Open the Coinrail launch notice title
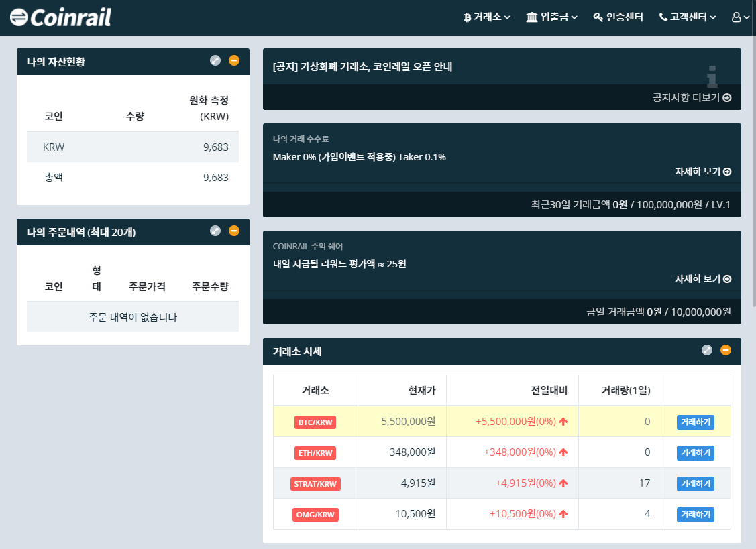This screenshot has width=756, height=549. (x=362, y=66)
